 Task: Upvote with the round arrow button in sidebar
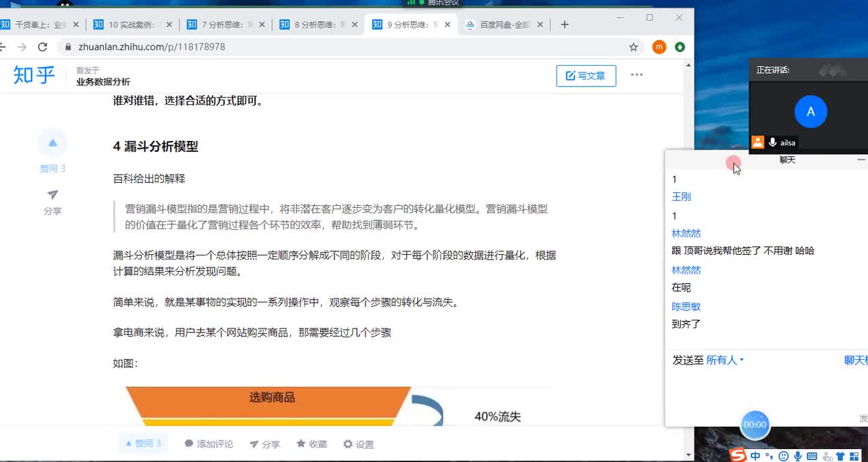[52, 142]
